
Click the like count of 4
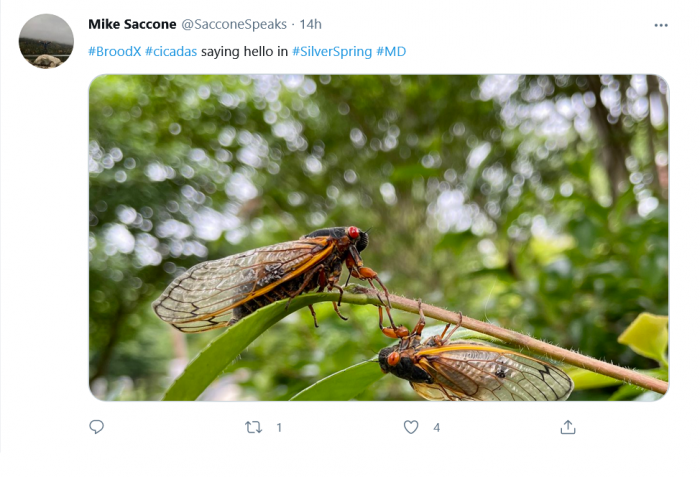click(436, 427)
